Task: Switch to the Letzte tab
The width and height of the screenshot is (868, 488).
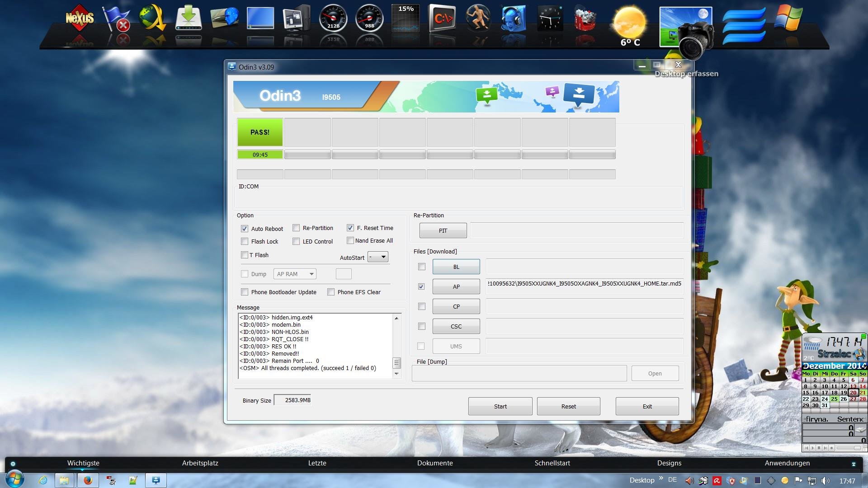Action: click(x=317, y=463)
